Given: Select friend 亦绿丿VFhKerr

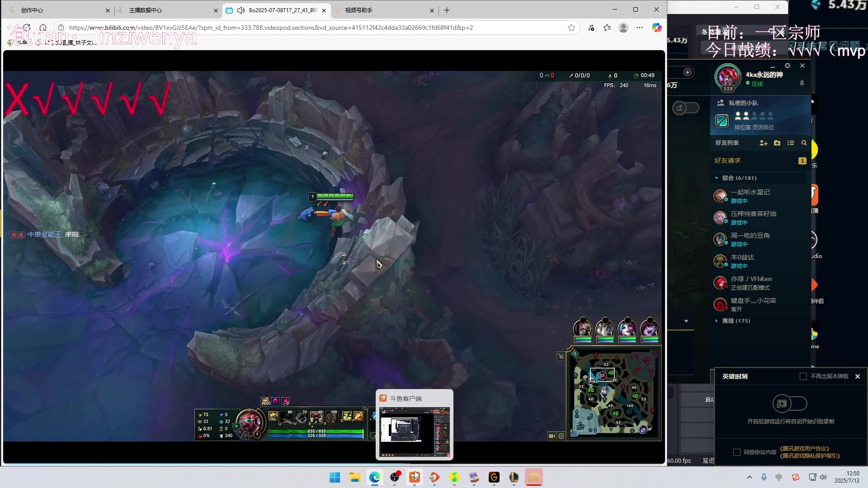Looking at the screenshot, I should (x=759, y=283).
